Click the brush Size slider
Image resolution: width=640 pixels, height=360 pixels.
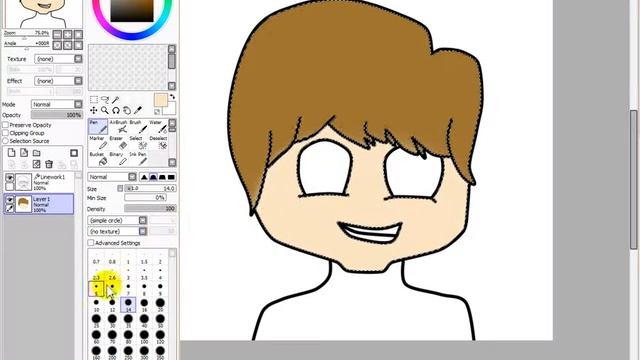[x=150, y=188]
